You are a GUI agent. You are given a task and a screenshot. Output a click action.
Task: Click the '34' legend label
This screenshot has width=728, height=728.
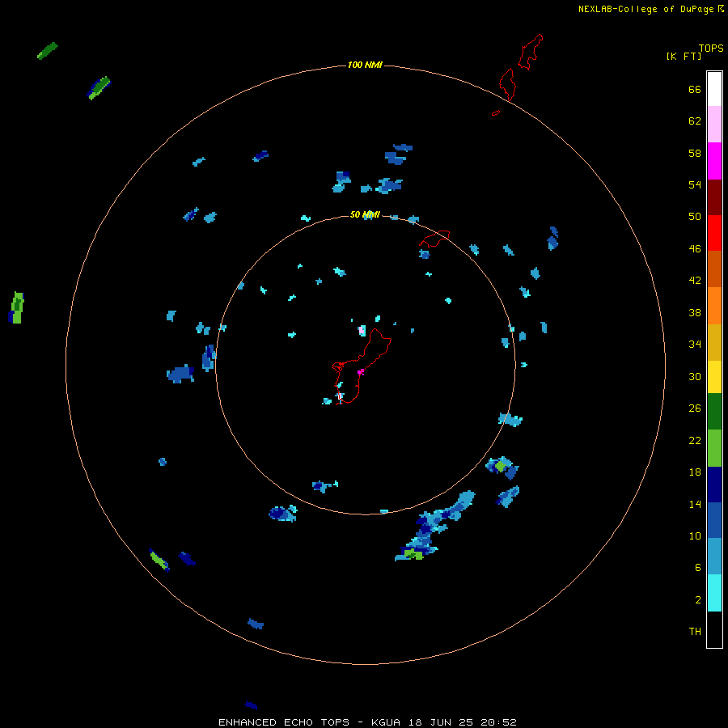tap(695, 344)
